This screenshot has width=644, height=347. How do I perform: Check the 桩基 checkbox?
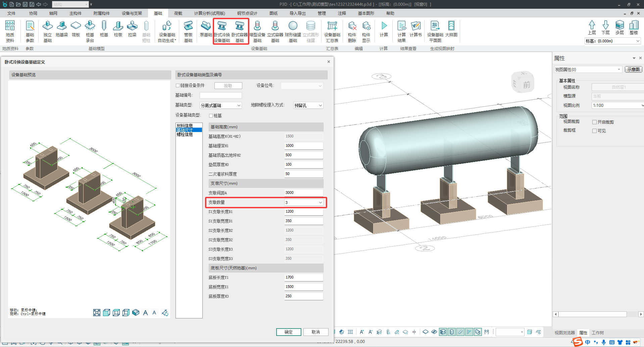click(211, 116)
